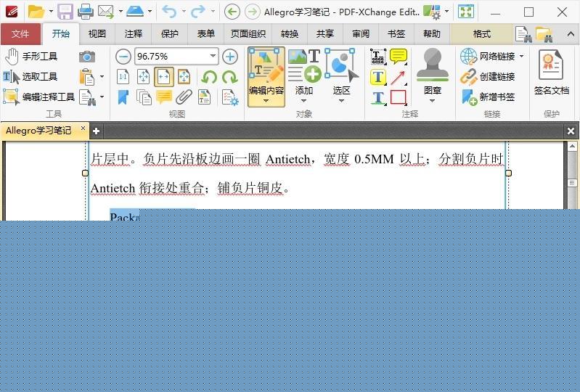Expand find binoculars dropdown arrow
Screen dimensions: 580x392
102,97
